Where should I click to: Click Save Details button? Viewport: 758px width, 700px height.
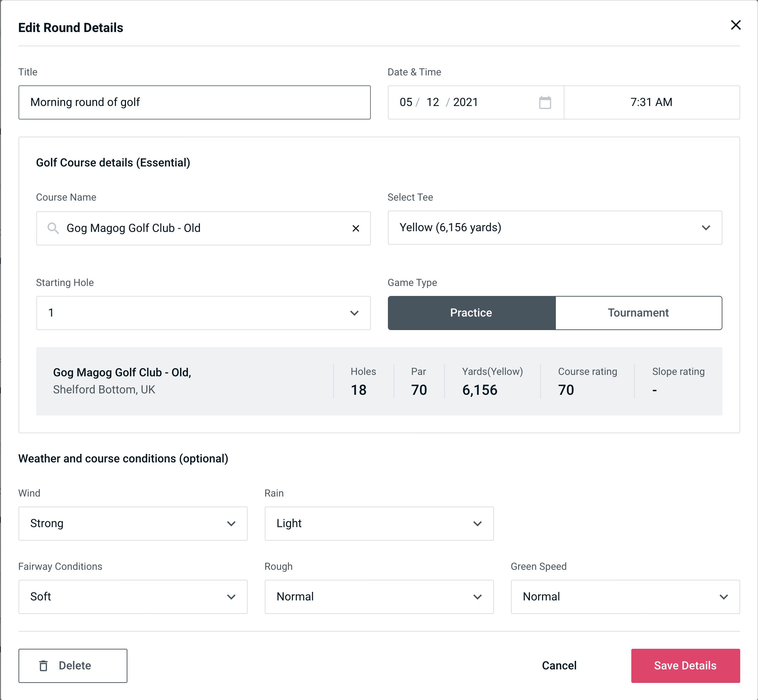[x=685, y=666]
